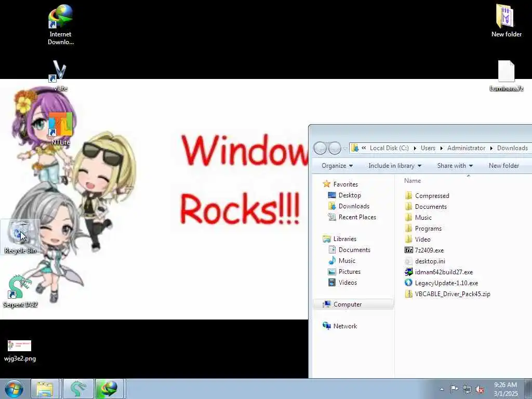532x399 pixels.
Task: Click the Windows Start orb
Action: coord(14,389)
